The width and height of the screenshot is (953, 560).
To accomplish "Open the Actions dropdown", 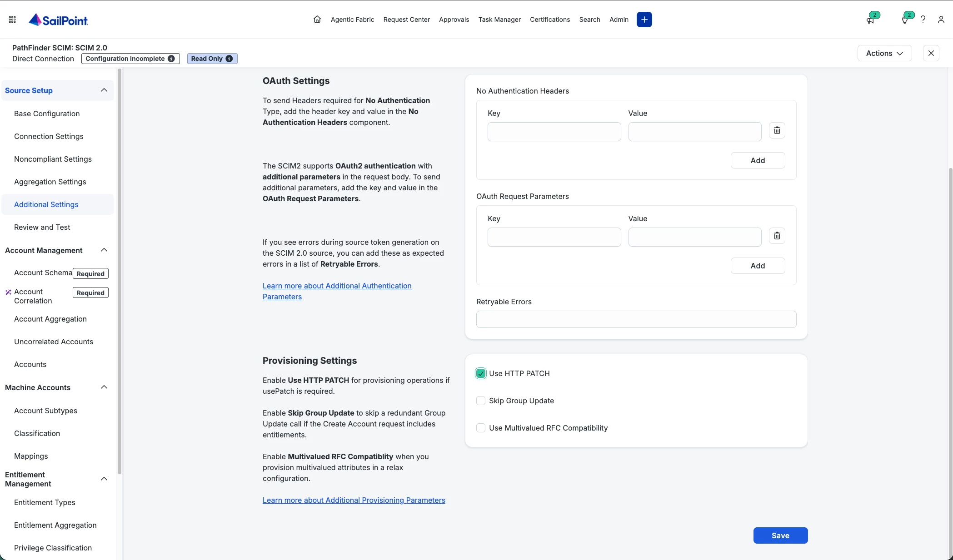I will coord(884,53).
